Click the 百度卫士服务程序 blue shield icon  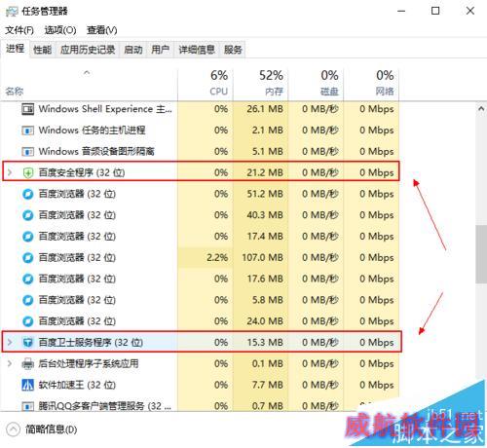(x=28, y=342)
